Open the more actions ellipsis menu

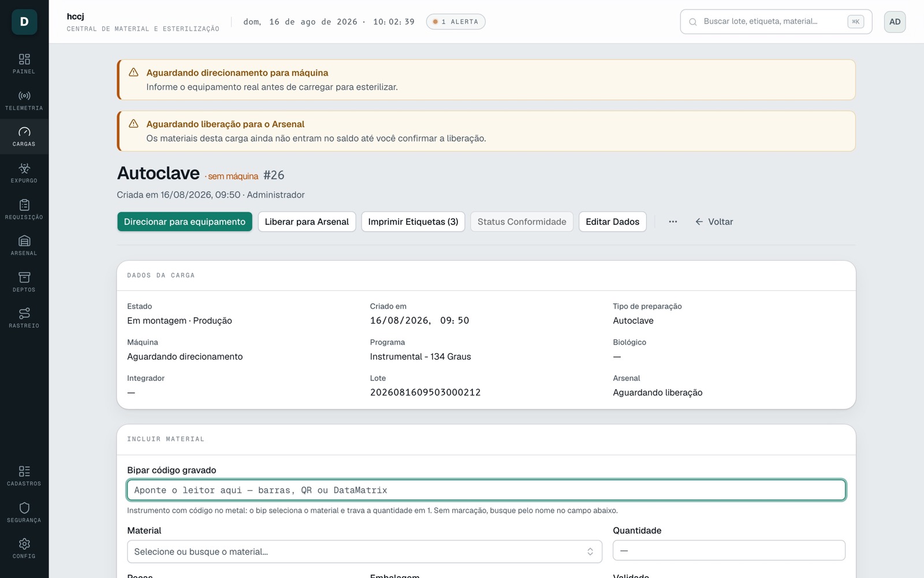pyautogui.click(x=673, y=221)
